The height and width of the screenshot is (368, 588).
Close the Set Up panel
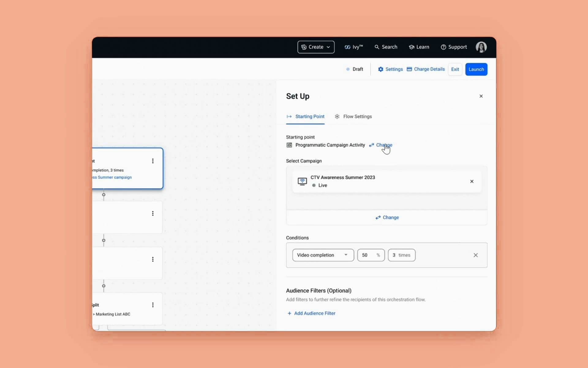coord(481,96)
